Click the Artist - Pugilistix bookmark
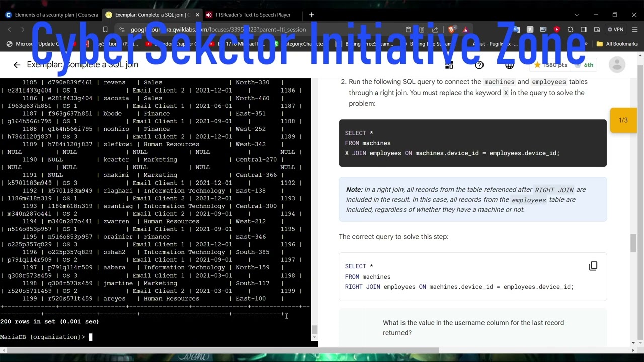 (x=495, y=44)
